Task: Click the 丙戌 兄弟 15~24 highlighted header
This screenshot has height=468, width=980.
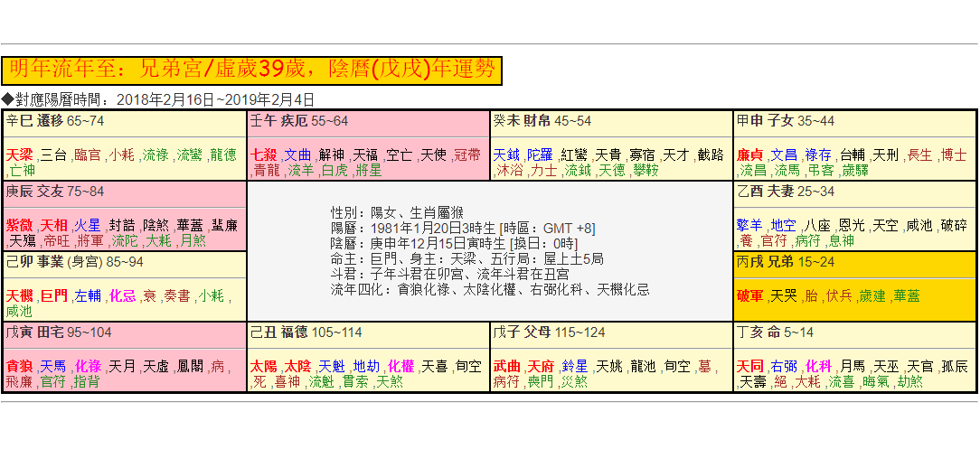Action: [x=786, y=262]
